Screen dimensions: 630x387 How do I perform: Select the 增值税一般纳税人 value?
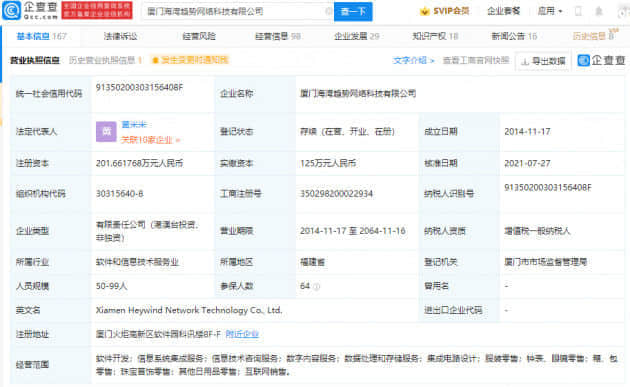tap(537, 231)
